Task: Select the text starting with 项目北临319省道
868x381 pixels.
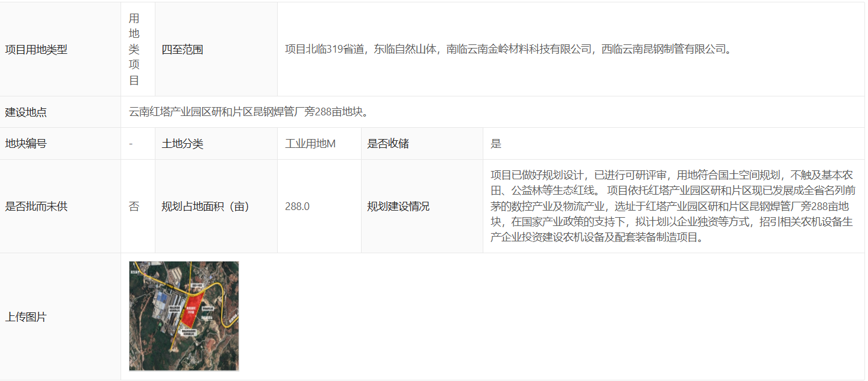Action: [508, 50]
